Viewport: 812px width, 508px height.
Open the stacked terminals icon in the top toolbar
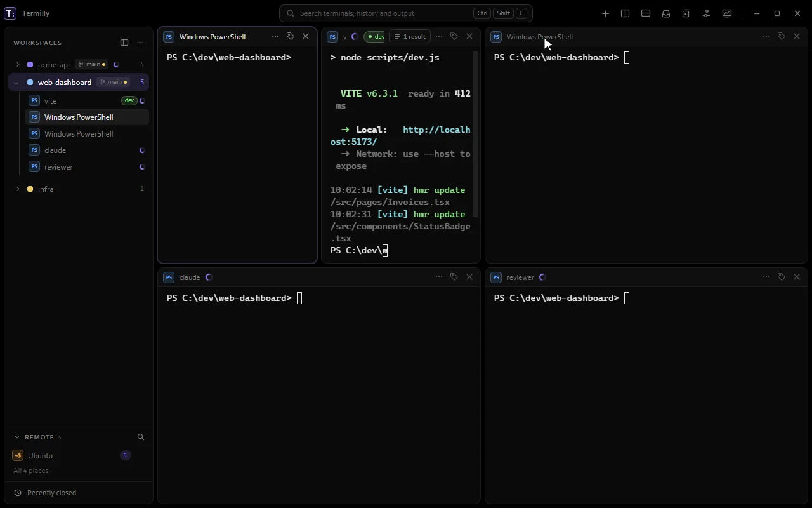pyautogui.click(x=686, y=13)
